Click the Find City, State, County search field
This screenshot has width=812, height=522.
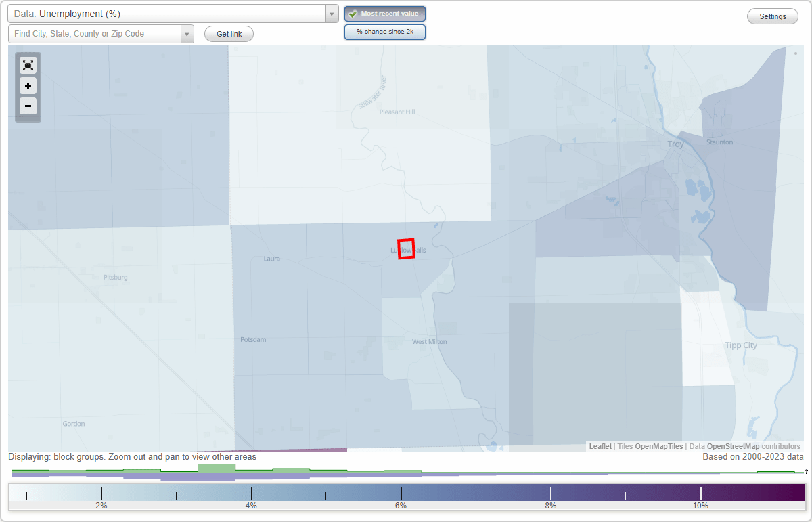(x=95, y=34)
